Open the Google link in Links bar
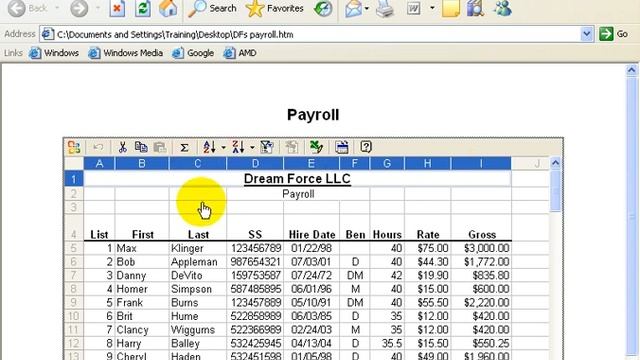 [193, 53]
